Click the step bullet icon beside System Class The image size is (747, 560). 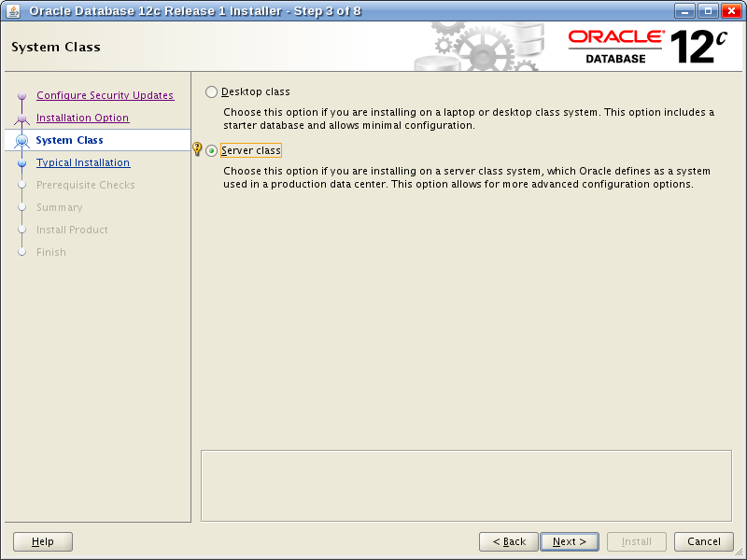pos(22,141)
